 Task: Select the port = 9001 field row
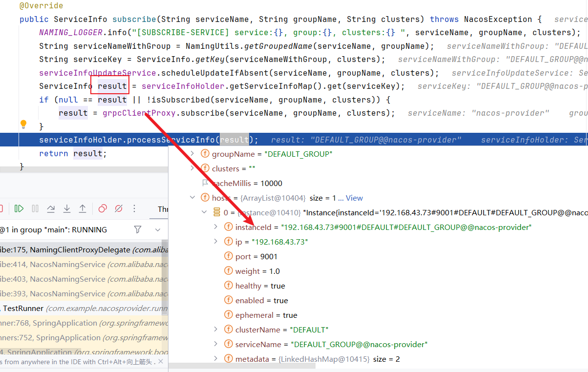click(256, 257)
